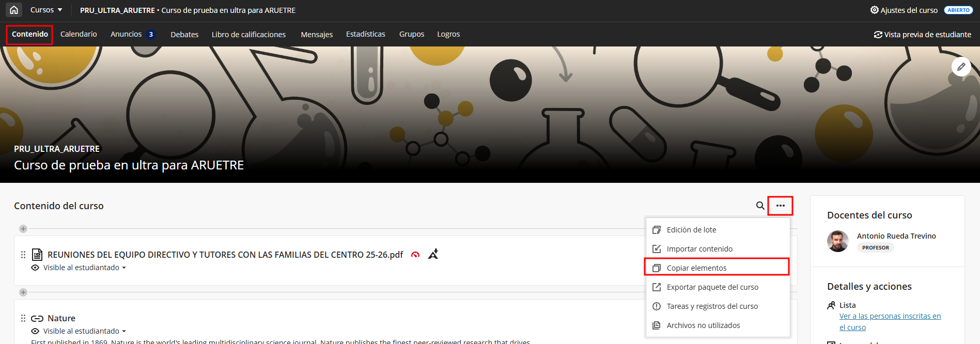Open Ajustes del curso settings
The image size is (980, 344).
point(904,10)
